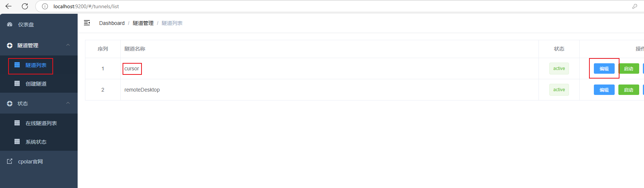Click Dashboard breadcrumb link

point(112,23)
